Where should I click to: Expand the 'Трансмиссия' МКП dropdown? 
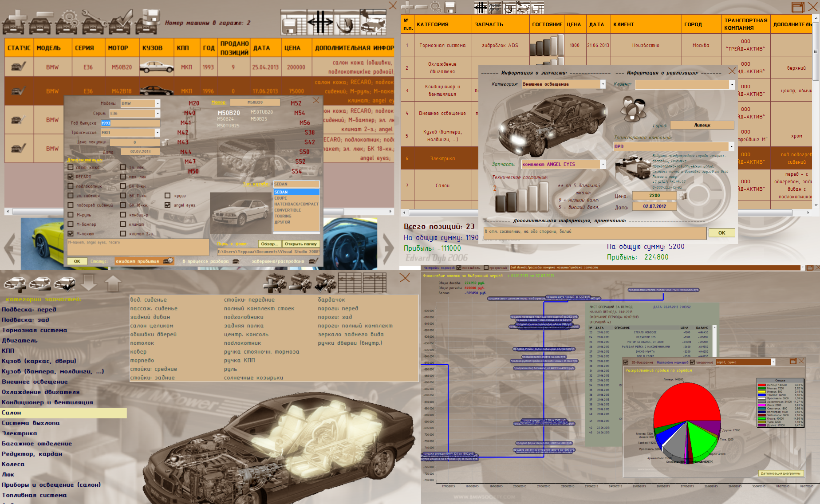157,133
